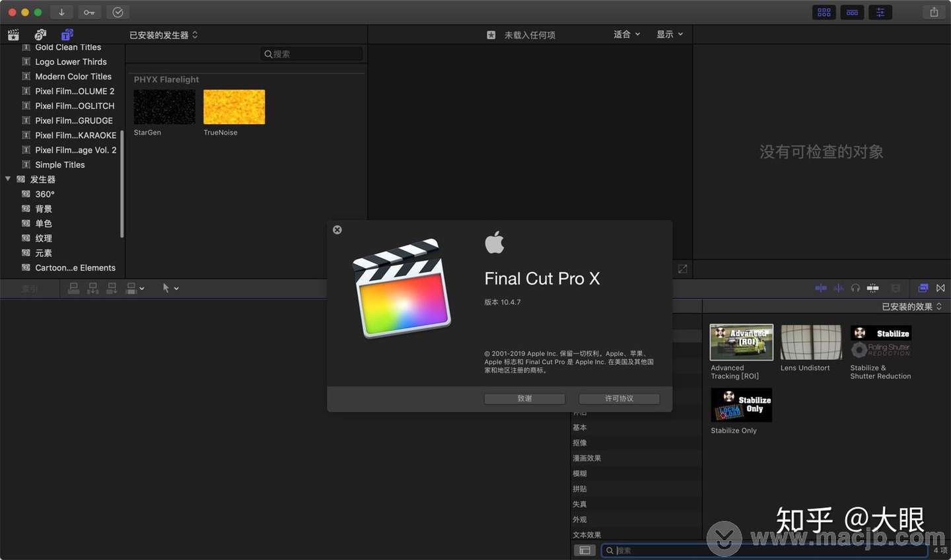Click the 致谢 acknowledgements button
Screen dimensions: 951x560
point(524,399)
